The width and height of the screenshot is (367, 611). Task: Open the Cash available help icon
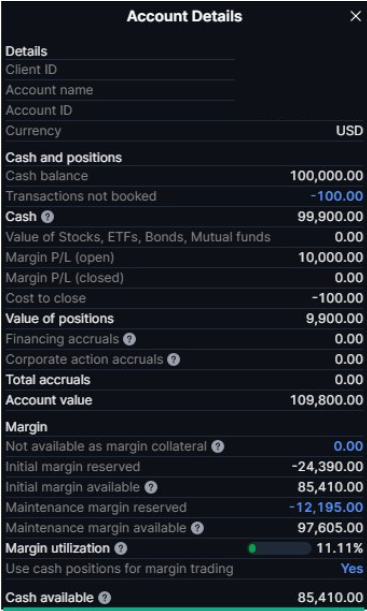104,598
